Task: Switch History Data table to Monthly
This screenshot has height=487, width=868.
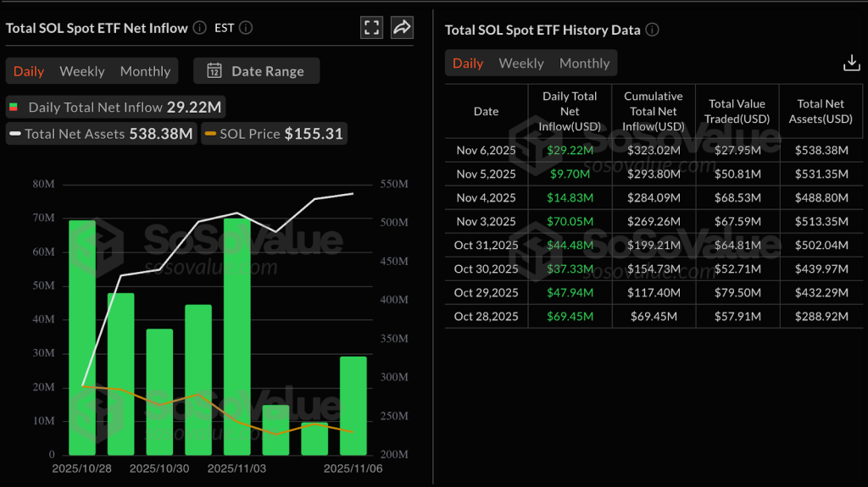Action: (x=584, y=63)
